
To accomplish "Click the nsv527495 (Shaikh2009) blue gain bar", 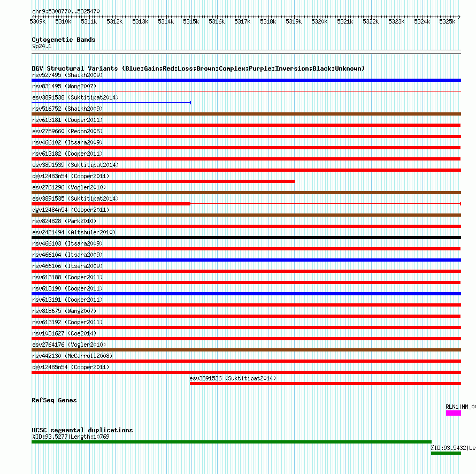I will [246, 80].
